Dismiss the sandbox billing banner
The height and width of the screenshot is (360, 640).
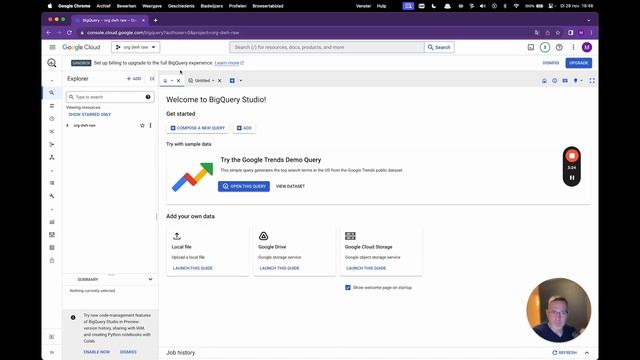551,63
